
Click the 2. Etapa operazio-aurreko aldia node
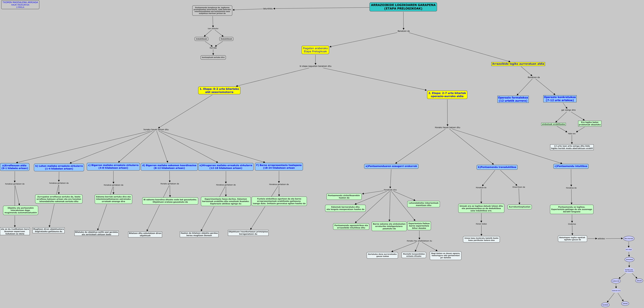pyautogui.click(x=447, y=95)
